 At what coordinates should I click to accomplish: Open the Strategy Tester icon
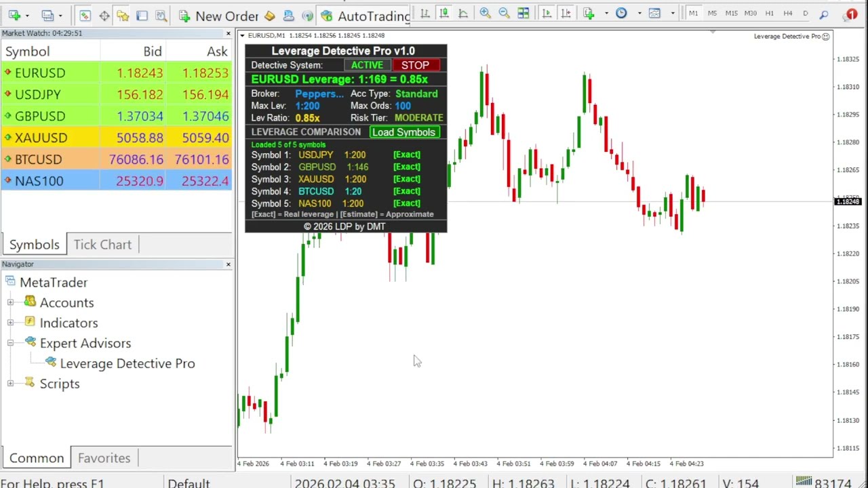tap(161, 15)
